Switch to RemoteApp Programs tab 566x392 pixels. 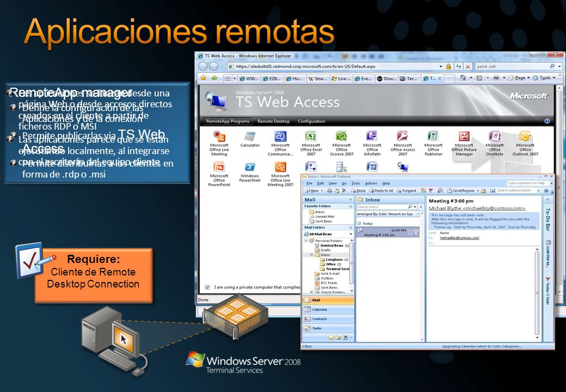point(228,121)
